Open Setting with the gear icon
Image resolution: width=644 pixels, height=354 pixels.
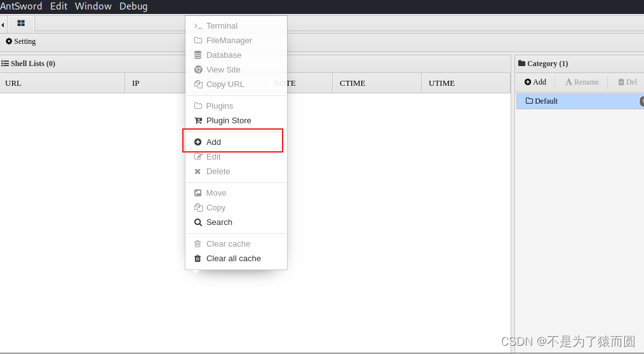click(20, 41)
